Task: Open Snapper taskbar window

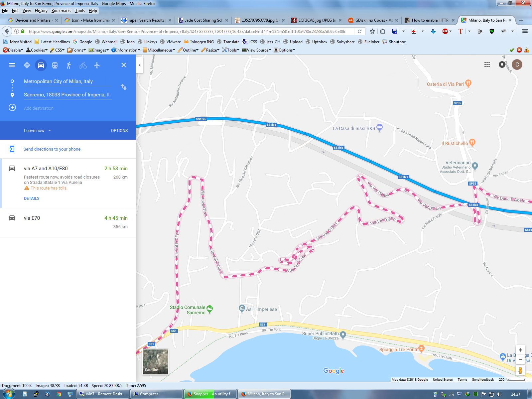Action: [210, 394]
